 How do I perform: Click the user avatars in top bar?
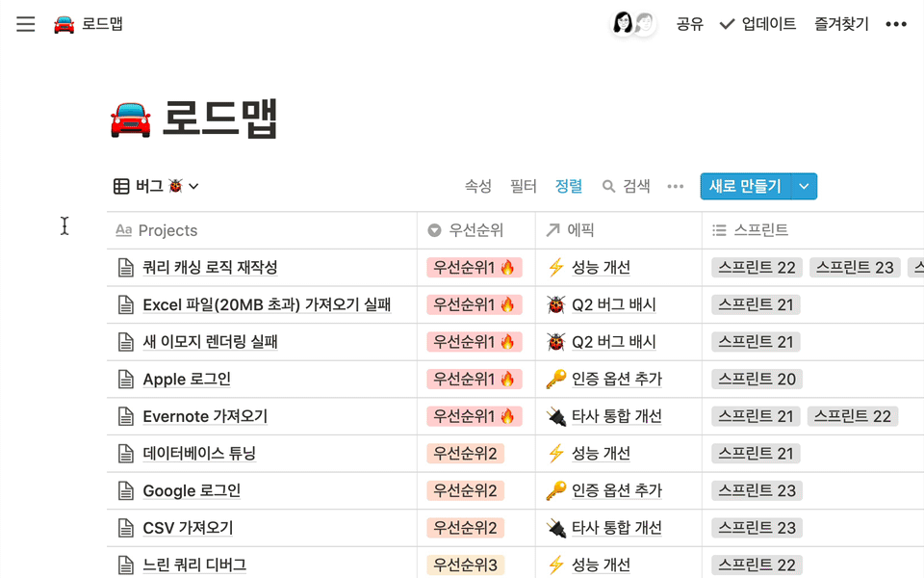tap(632, 24)
